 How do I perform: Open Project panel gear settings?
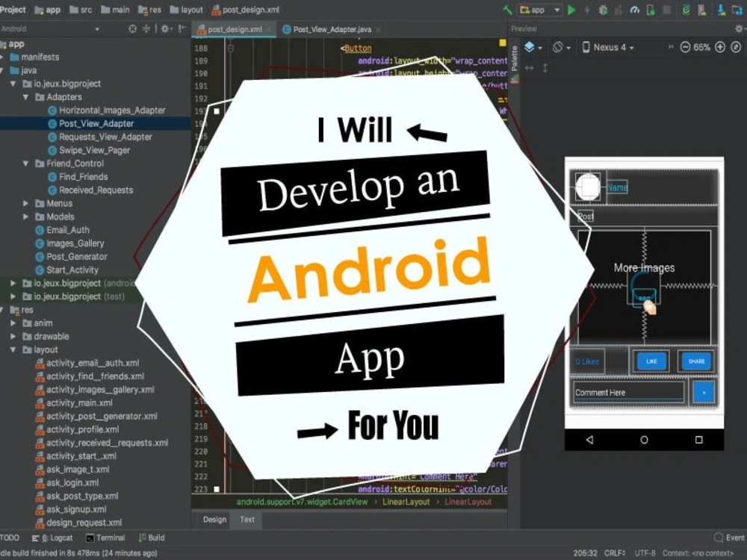pyautogui.click(x=165, y=29)
